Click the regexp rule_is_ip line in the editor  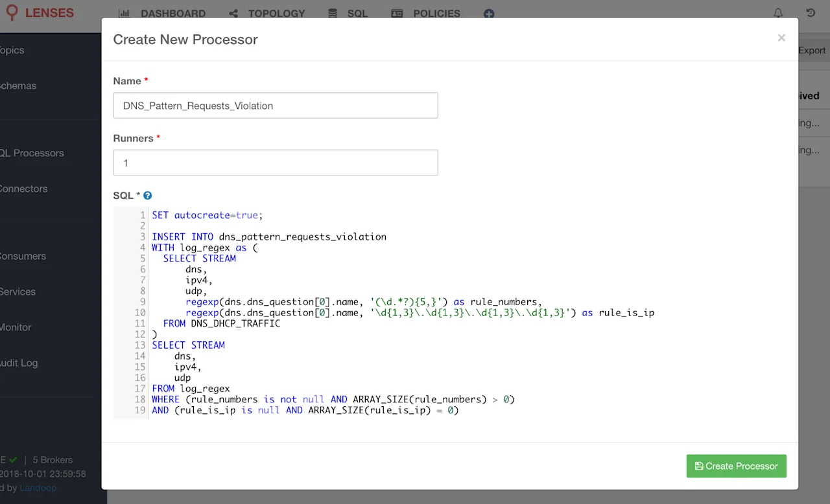420,312
